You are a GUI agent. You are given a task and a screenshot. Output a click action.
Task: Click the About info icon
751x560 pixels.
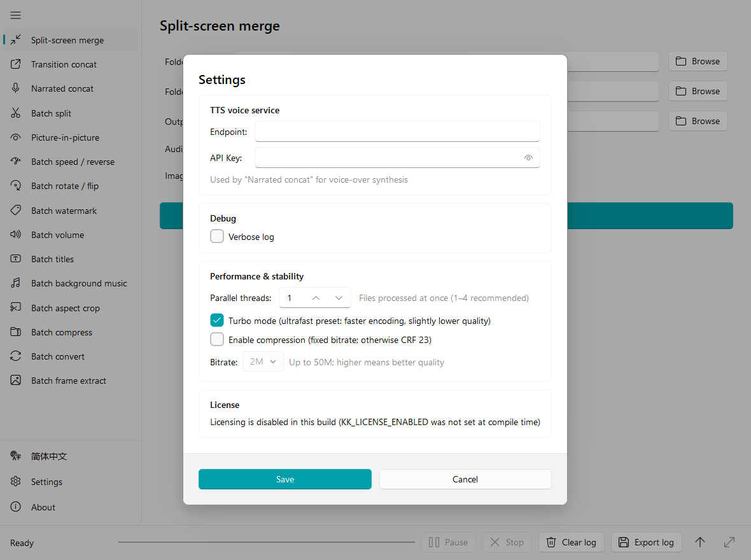pyautogui.click(x=16, y=507)
